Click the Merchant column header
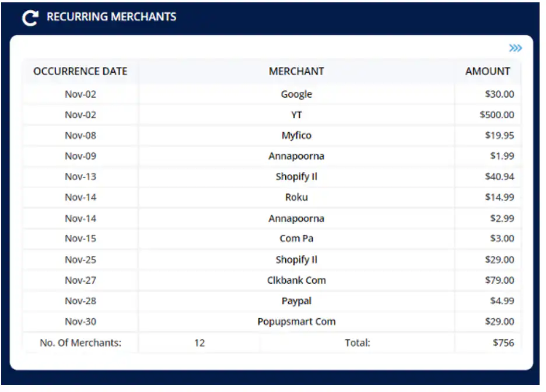 pyautogui.click(x=296, y=71)
